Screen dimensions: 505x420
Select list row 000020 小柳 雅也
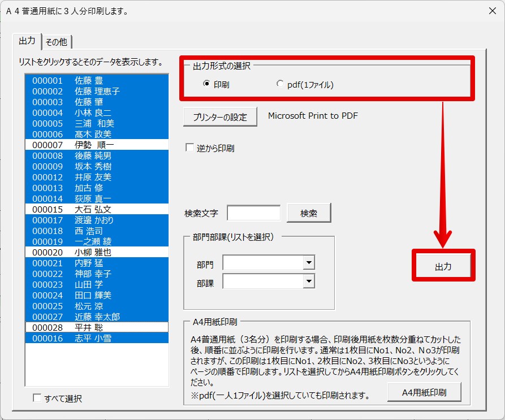(97, 252)
